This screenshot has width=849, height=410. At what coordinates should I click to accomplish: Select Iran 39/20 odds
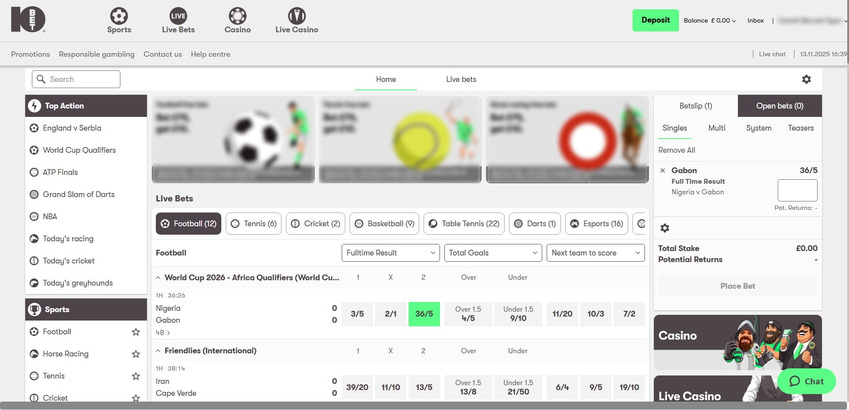click(x=357, y=387)
